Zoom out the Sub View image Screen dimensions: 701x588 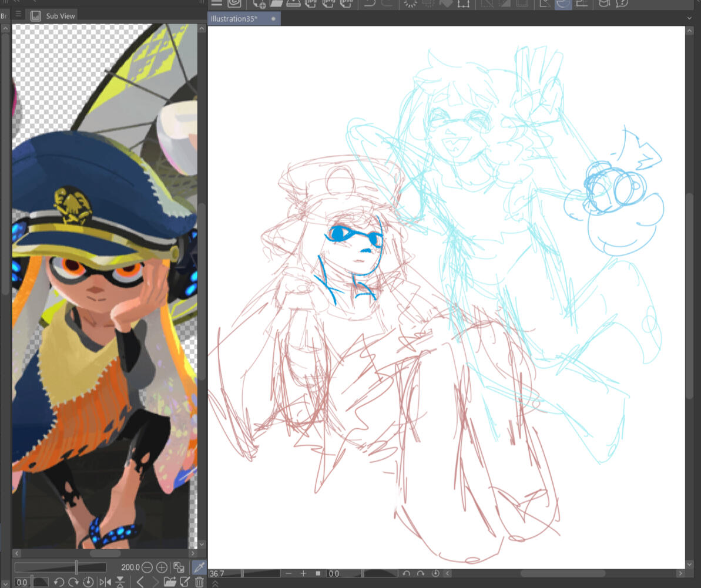(147, 567)
